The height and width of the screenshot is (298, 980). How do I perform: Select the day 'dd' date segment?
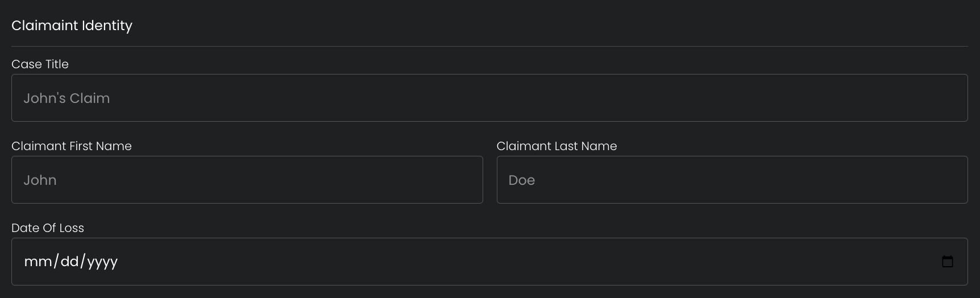[x=69, y=262]
